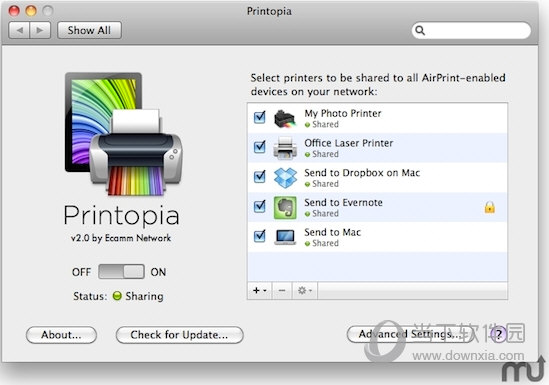Viewport: 549px width, 385px height.
Task: Open the About... dialog
Action: (61, 335)
